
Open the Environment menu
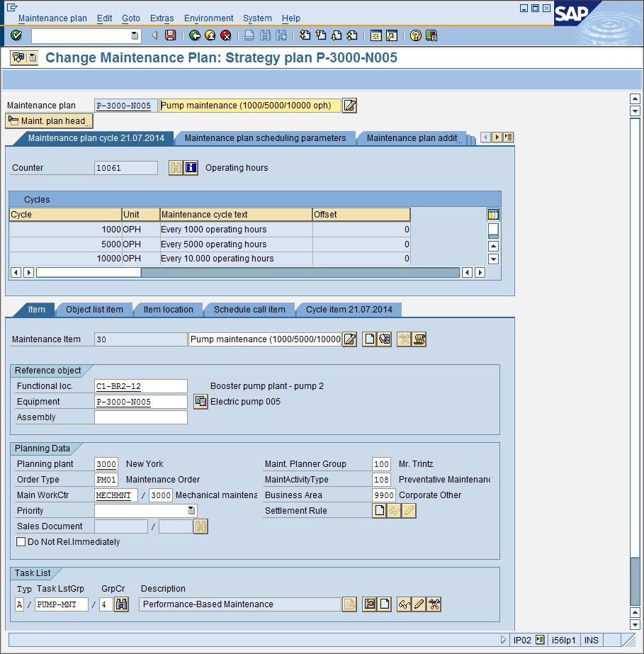208,18
